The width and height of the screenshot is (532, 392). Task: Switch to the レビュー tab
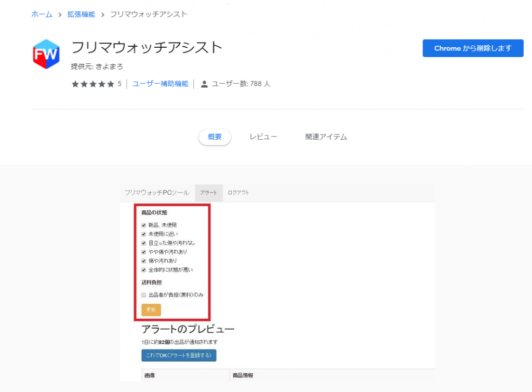[x=263, y=137]
